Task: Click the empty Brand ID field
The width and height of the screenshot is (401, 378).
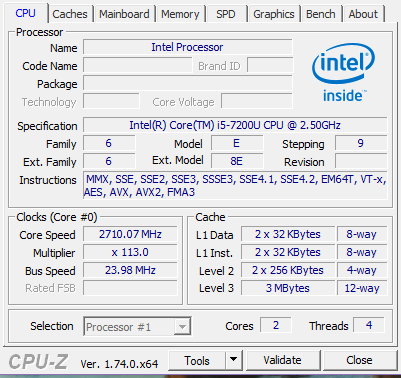Action: [270, 65]
